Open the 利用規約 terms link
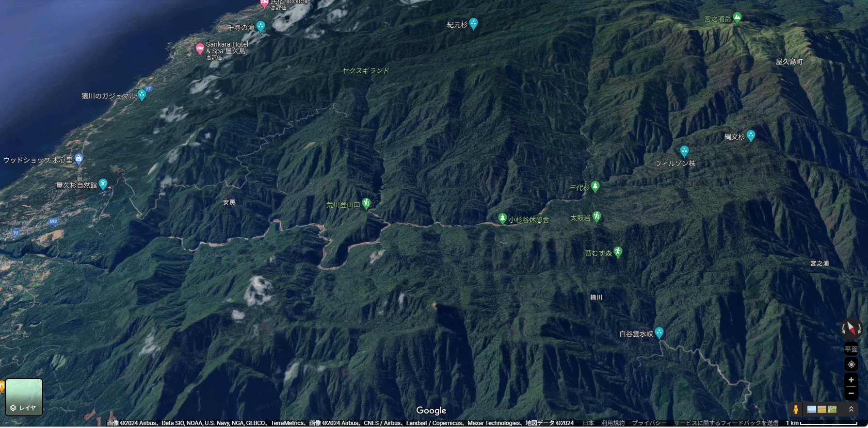 [x=612, y=423]
